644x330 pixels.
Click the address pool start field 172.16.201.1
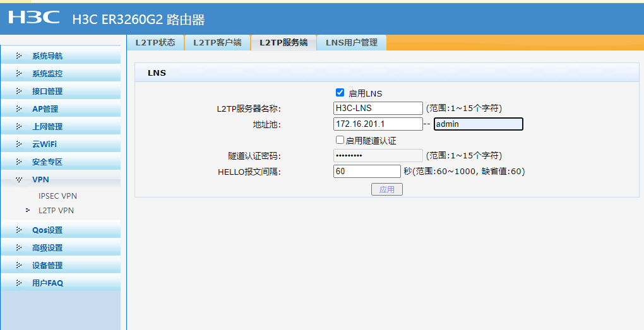tap(378, 124)
